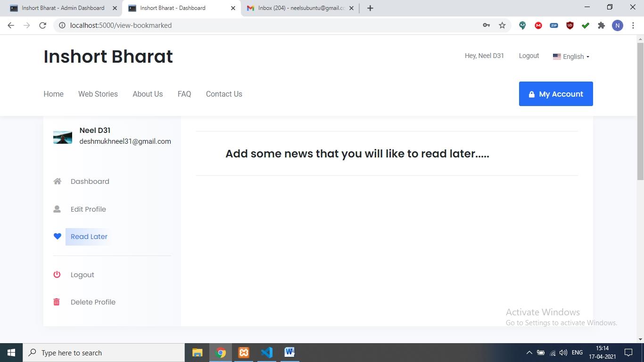
Task: Click Logout in the sidebar
Action: 83,274
